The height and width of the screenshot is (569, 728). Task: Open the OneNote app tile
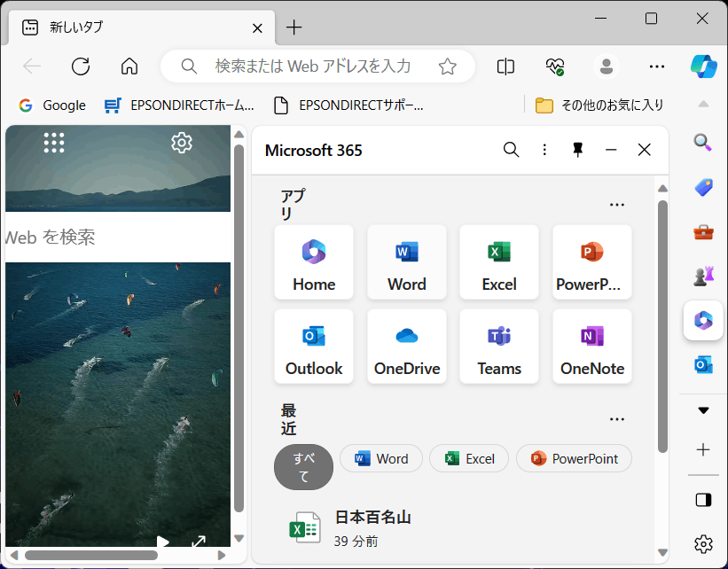(592, 347)
